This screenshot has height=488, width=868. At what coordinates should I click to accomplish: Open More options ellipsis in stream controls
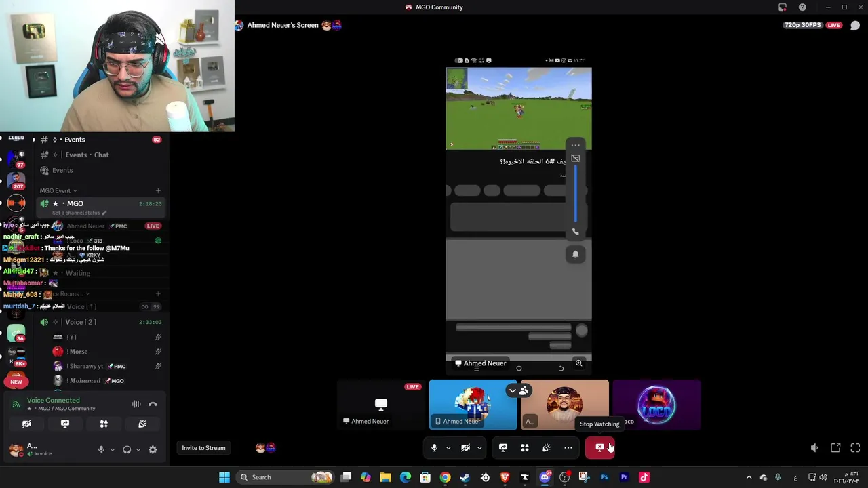pyautogui.click(x=568, y=448)
